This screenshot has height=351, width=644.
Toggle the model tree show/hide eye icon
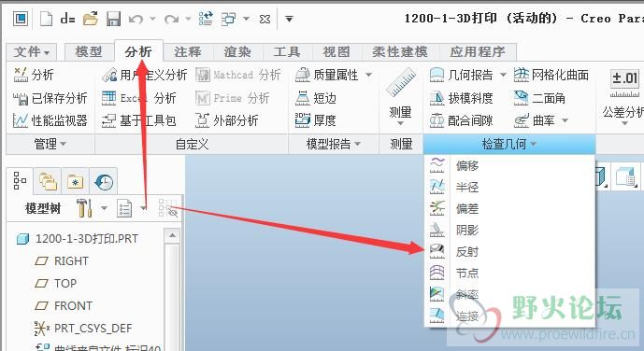point(167,208)
